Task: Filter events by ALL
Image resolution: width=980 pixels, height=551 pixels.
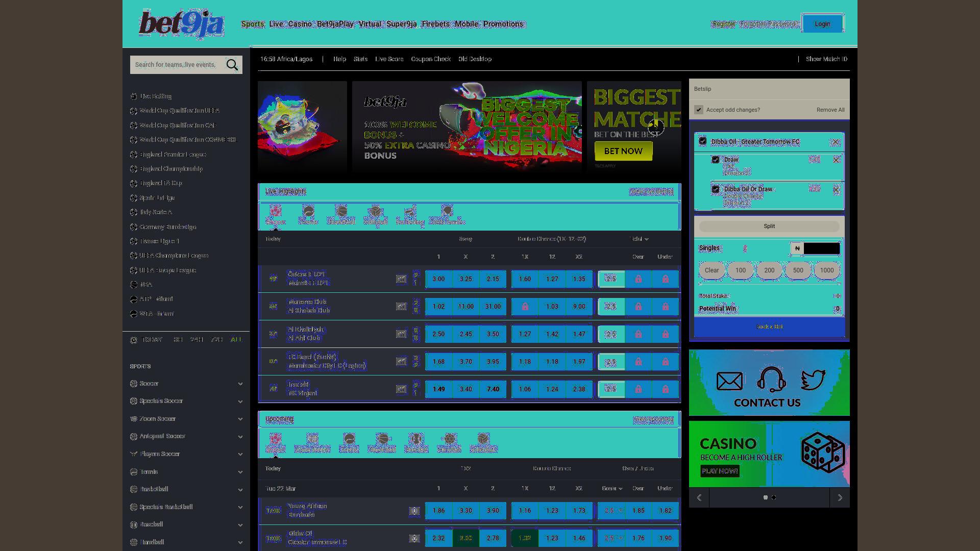Action: pyautogui.click(x=236, y=340)
